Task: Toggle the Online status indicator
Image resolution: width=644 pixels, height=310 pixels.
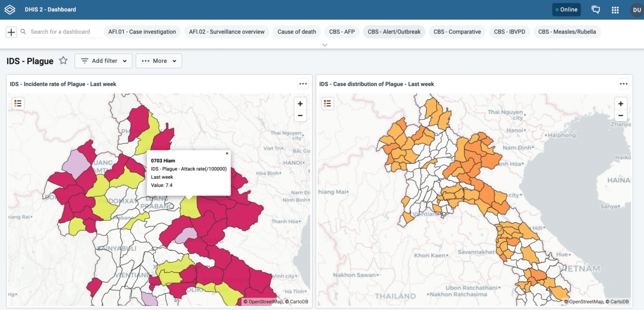Action: 566,9
